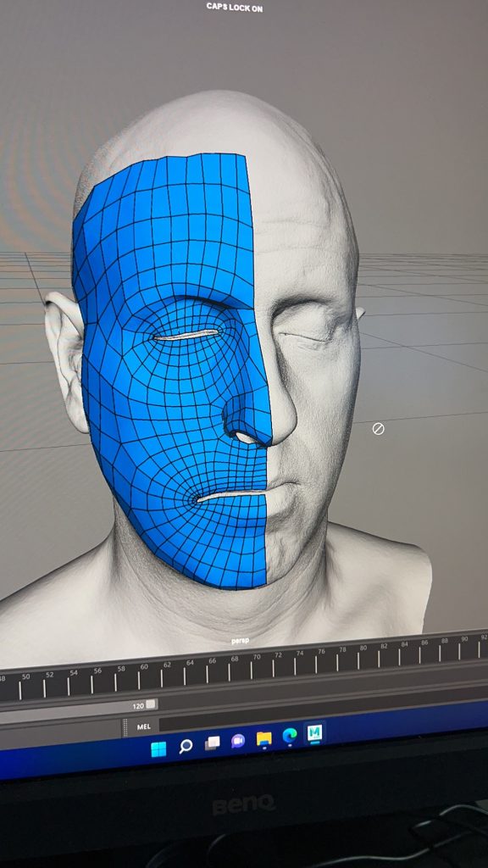Open File Explorer from the taskbar
The image size is (488, 868).
tap(264, 738)
